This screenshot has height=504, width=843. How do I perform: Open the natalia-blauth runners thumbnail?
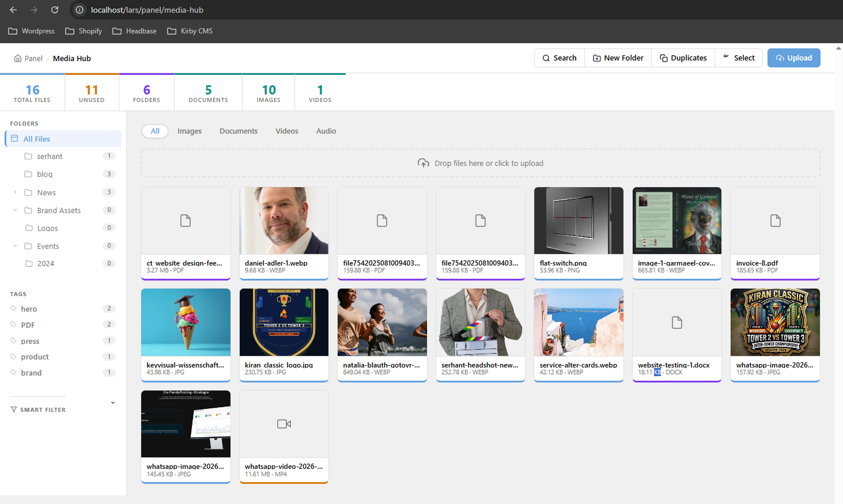[382, 323]
